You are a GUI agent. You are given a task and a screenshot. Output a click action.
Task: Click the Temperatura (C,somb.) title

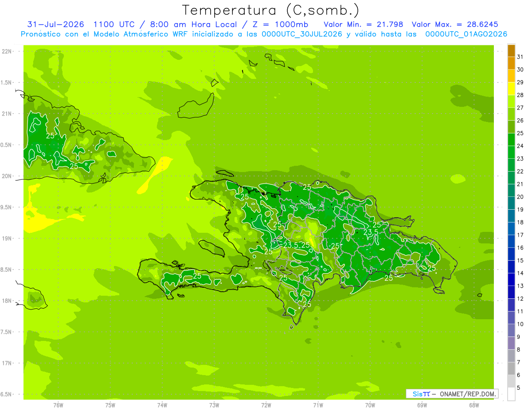tap(270, 10)
